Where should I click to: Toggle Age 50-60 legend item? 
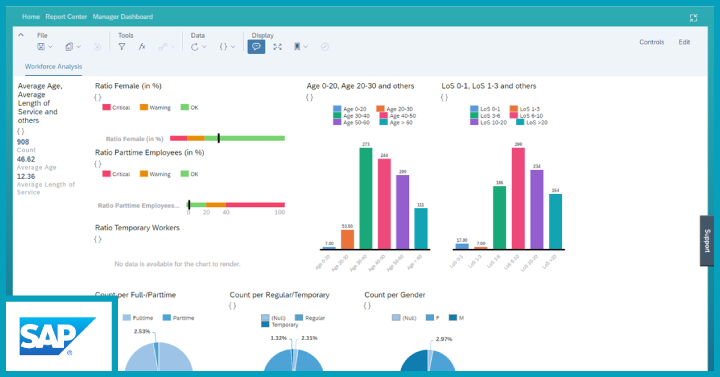(351, 122)
